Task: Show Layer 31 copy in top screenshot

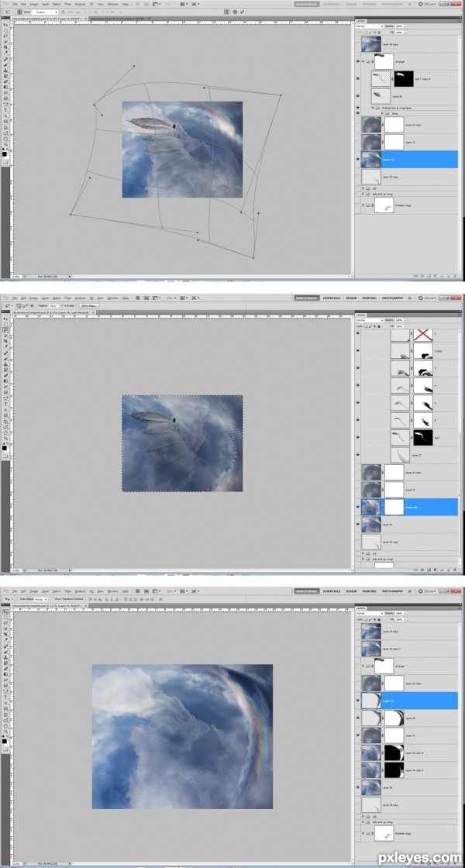Action: point(358,125)
